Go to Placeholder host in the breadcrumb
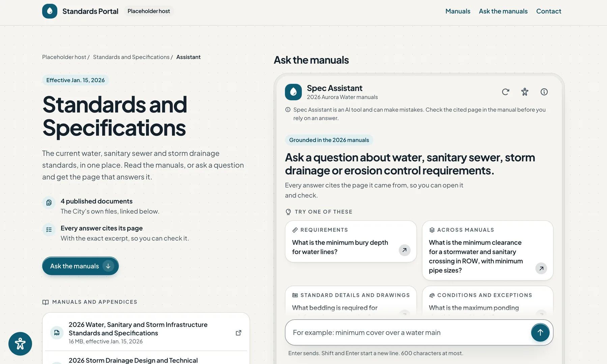The width and height of the screenshot is (607, 364). (x=64, y=57)
